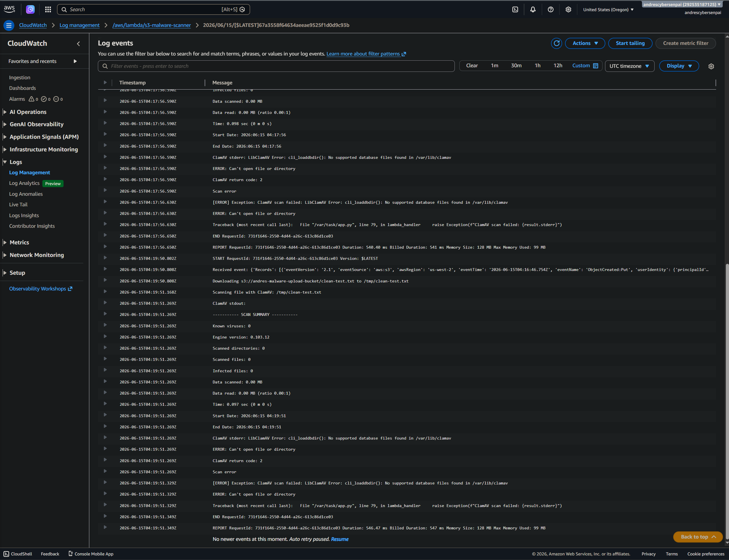
Task: Expand Infrastructure Monitoring section
Action: point(5,149)
